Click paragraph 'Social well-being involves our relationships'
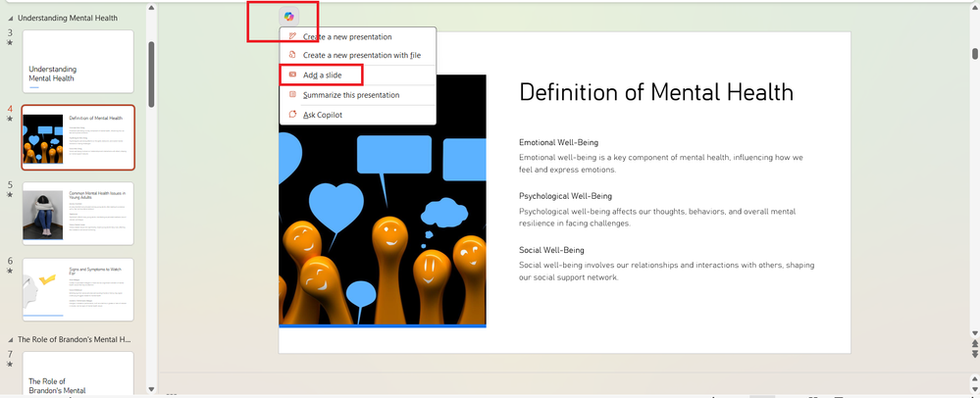This screenshot has width=980, height=398. (x=667, y=272)
